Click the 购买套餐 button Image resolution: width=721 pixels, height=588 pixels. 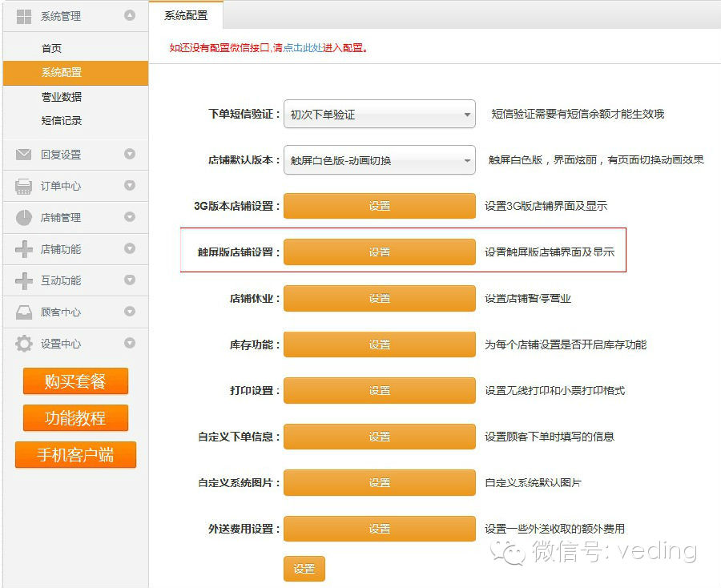pos(75,382)
